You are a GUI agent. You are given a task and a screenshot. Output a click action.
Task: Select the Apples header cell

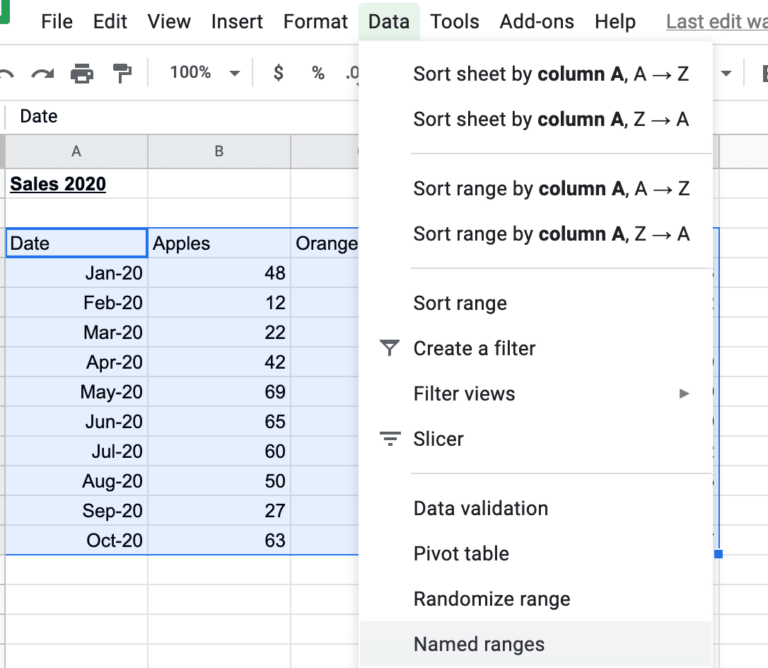pyautogui.click(x=219, y=243)
